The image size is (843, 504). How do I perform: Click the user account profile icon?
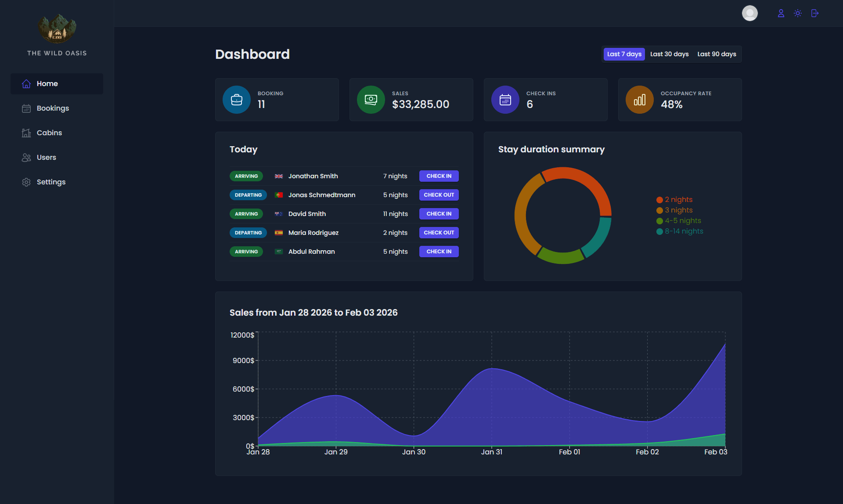(x=781, y=13)
